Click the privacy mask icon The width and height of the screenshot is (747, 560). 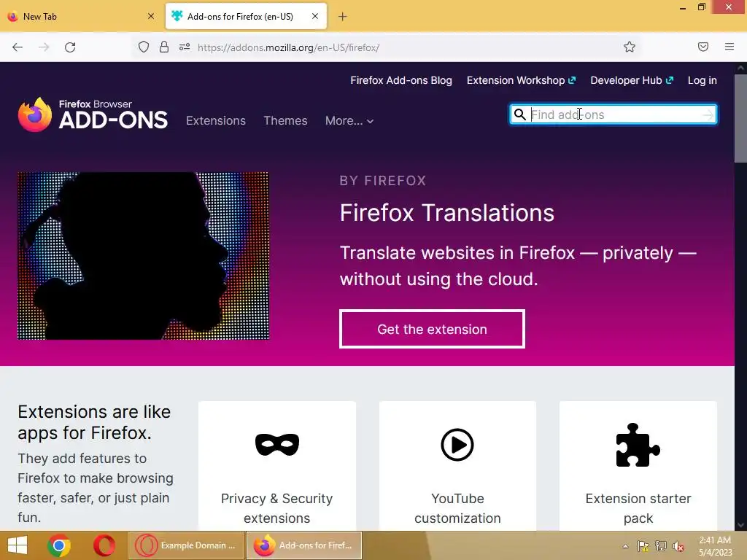pos(276,445)
